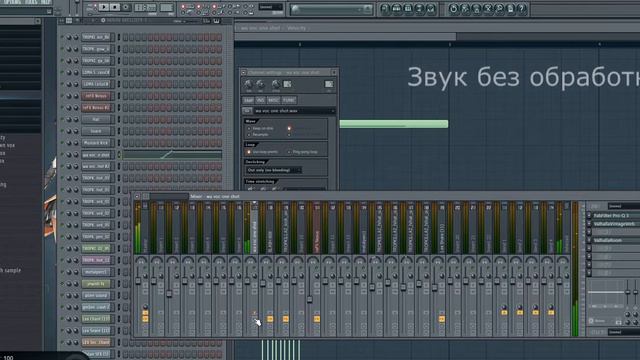Open the sample file name dropdown

pyautogui.click(x=294, y=111)
